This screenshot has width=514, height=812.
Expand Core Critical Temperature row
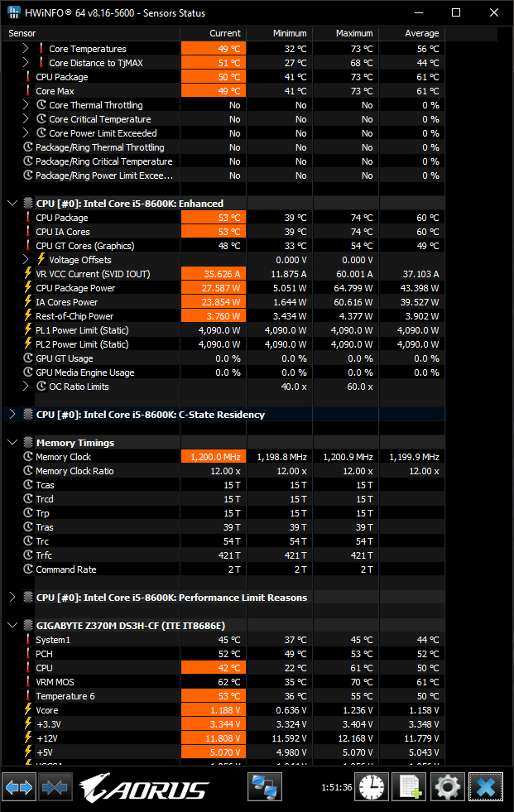(x=26, y=118)
